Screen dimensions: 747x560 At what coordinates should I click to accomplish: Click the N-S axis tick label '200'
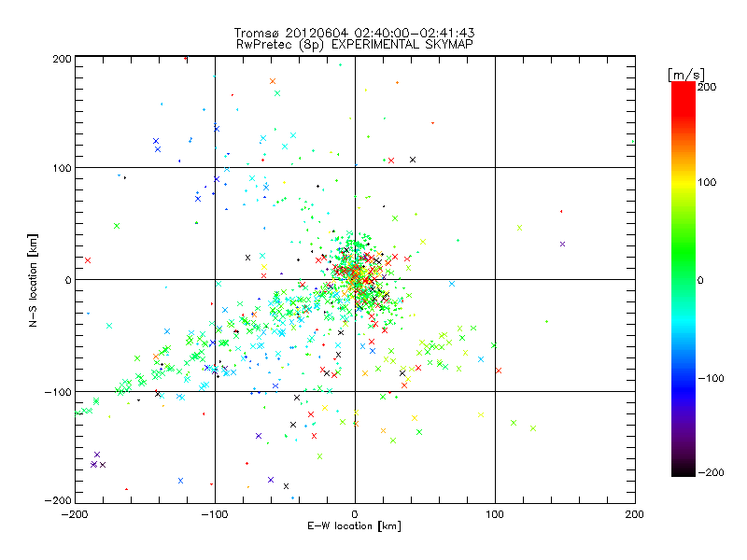[62, 59]
